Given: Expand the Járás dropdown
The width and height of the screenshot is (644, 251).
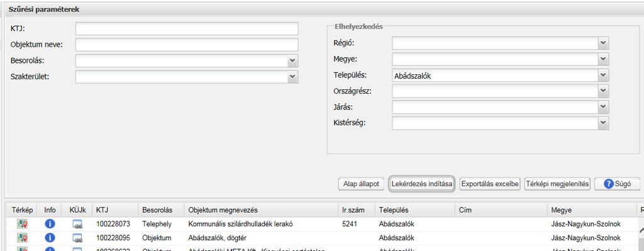Looking at the screenshot, I should tap(603, 107).
